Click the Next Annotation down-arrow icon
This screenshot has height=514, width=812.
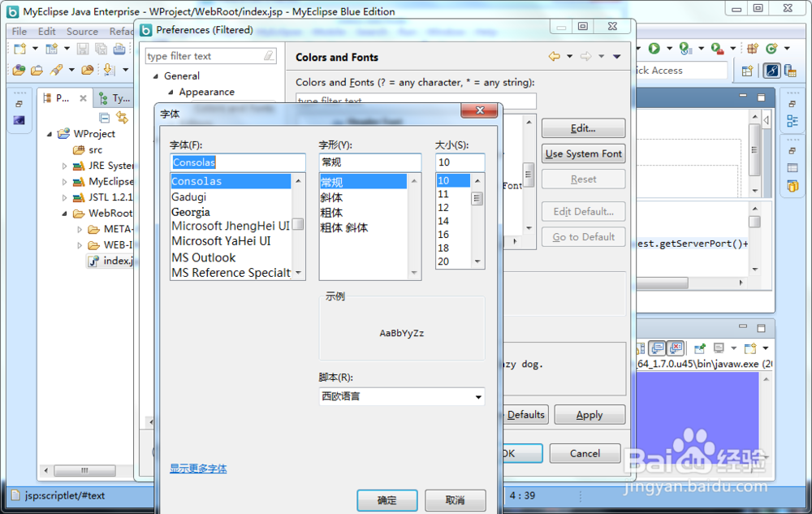[109, 69]
